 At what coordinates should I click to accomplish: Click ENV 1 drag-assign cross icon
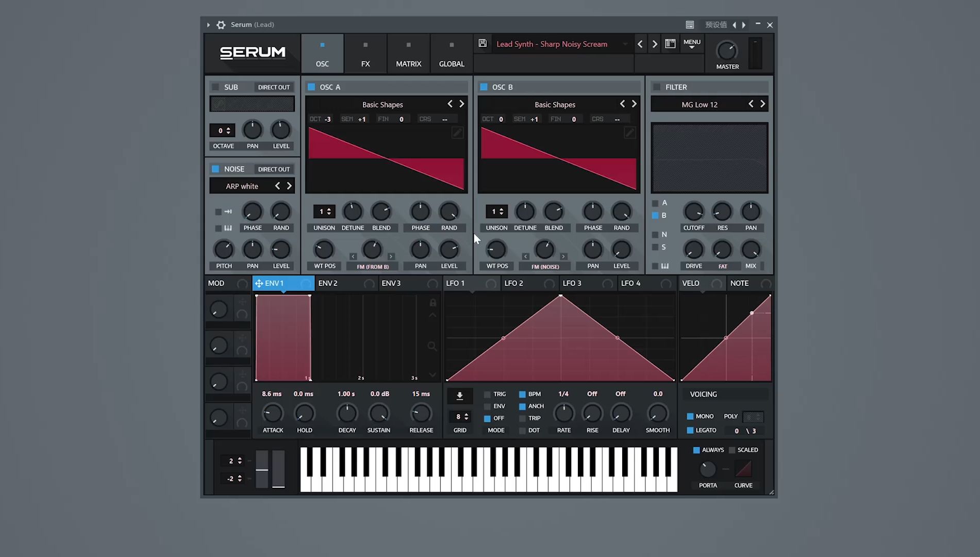click(259, 283)
